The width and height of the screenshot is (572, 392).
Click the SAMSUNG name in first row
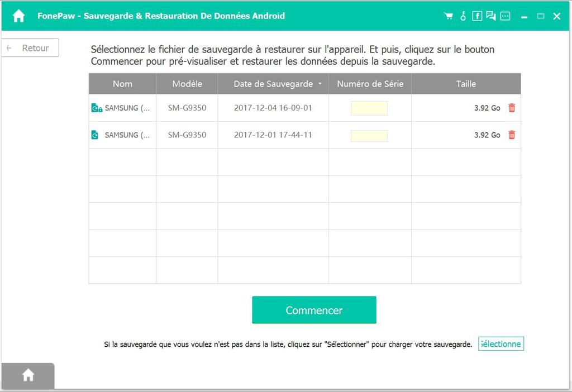click(127, 108)
